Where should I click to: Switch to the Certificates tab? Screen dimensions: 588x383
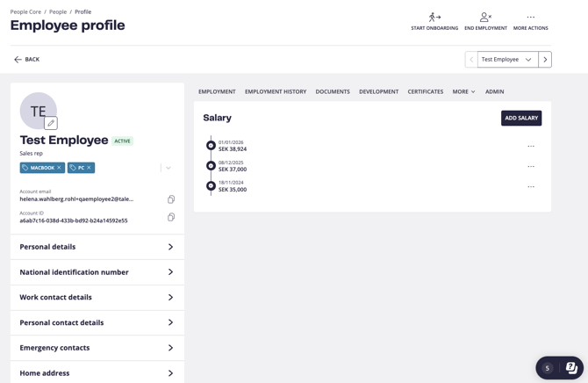tap(425, 91)
